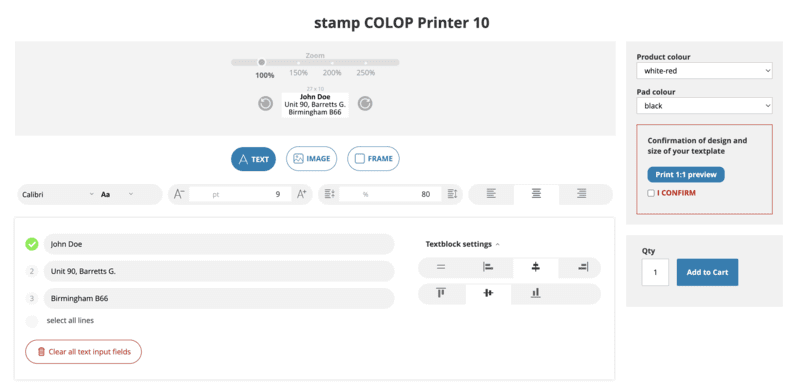Image resolution: width=800 pixels, height=392 pixels.
Task: Increase line spacing icon
Action: pyautogui.click(x=452, y=194)
